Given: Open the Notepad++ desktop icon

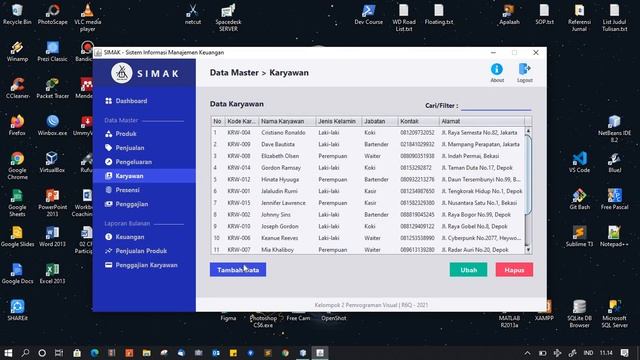Looking at the screenshot, I should point(614,236).
